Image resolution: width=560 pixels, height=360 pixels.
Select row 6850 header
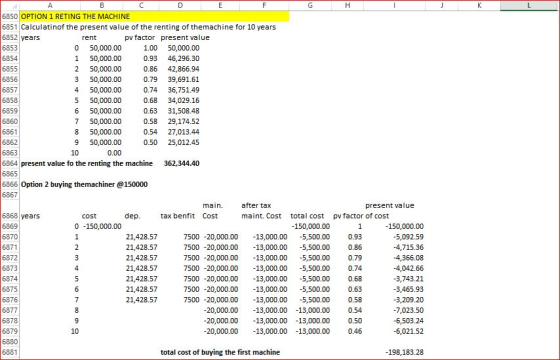coord(10,16)
